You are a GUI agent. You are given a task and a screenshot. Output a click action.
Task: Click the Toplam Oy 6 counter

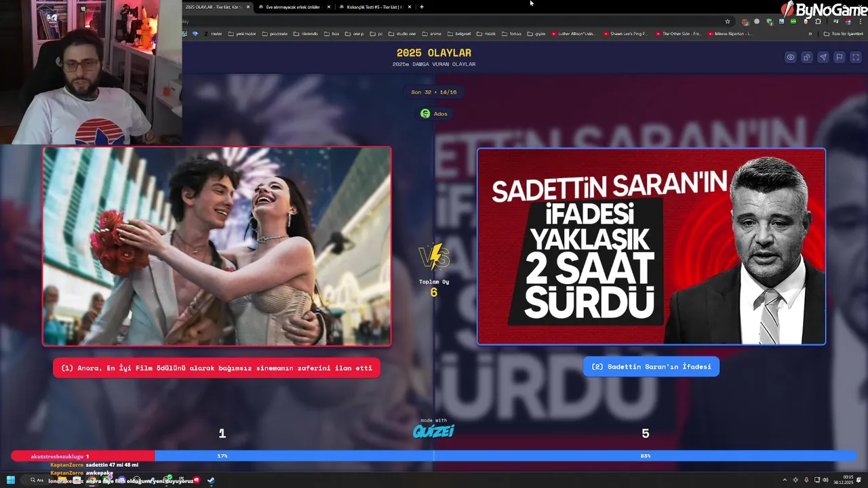point(434,287)
